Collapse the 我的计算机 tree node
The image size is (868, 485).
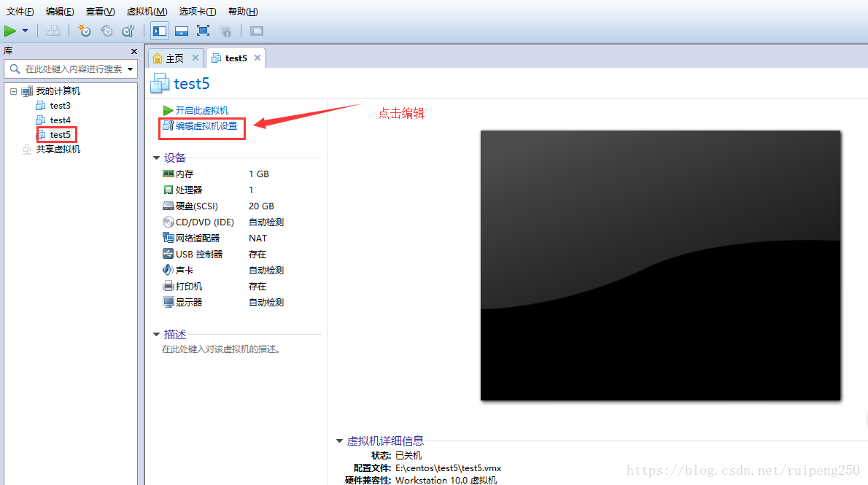(x=13, y=91)
